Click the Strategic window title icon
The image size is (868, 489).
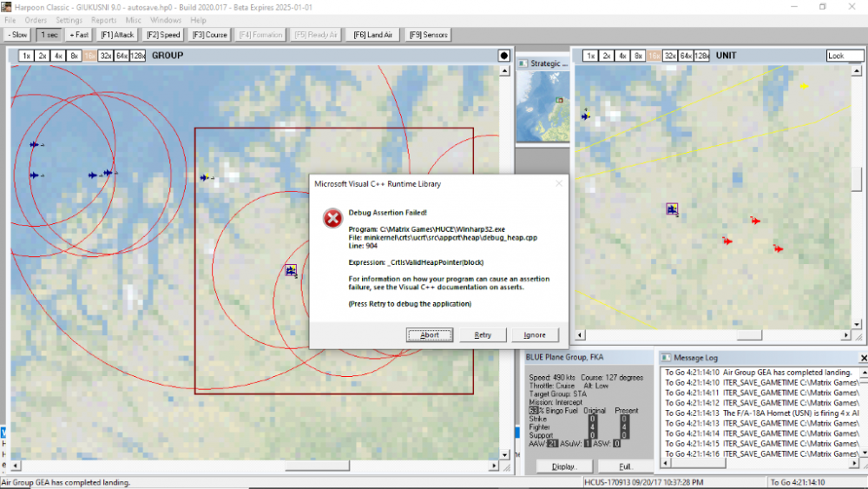523,63
